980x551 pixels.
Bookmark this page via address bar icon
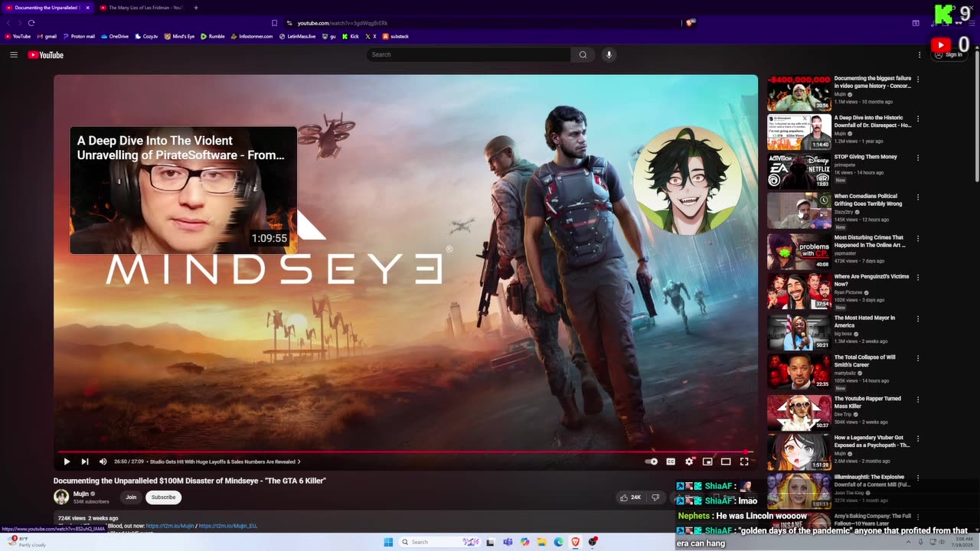[x=274, y=23]
